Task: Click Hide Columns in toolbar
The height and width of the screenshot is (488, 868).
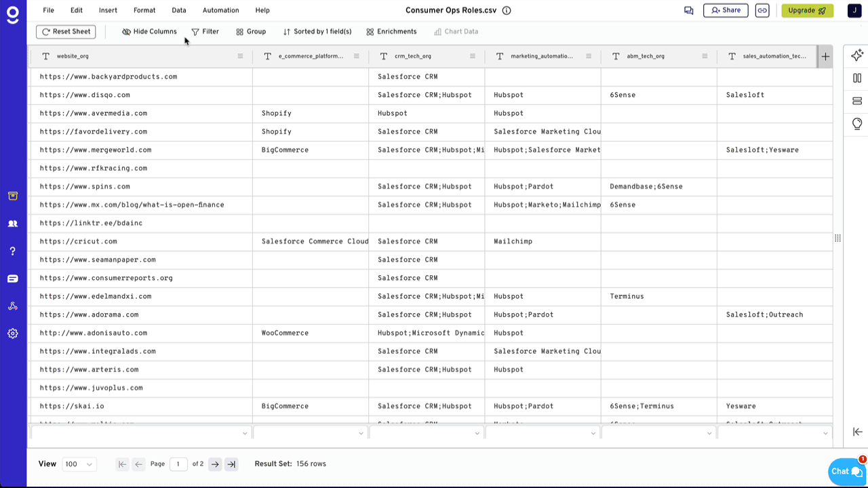Action: pyautogui.click(x=149, y=32)
